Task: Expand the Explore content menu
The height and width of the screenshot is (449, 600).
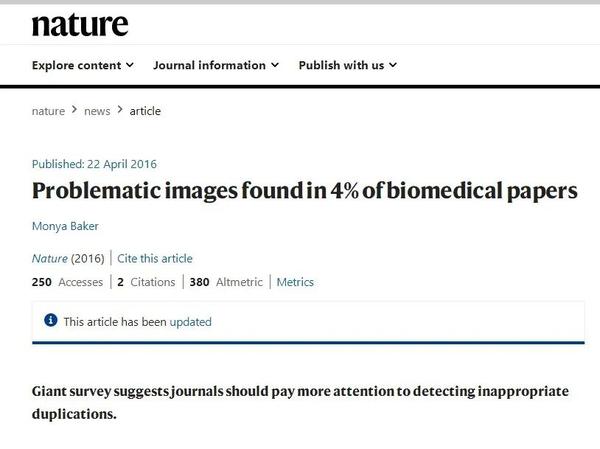Action: pos(82,66)
